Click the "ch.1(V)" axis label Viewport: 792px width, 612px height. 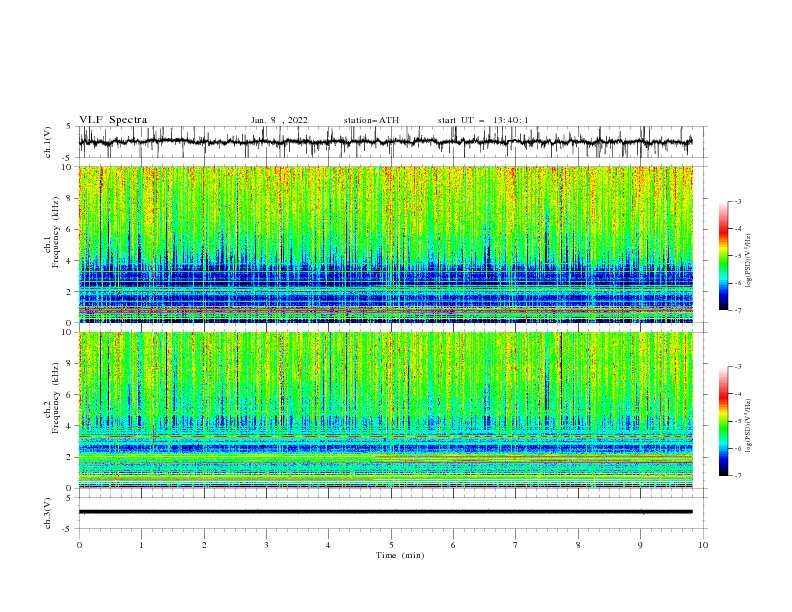[x=48, y=142]
